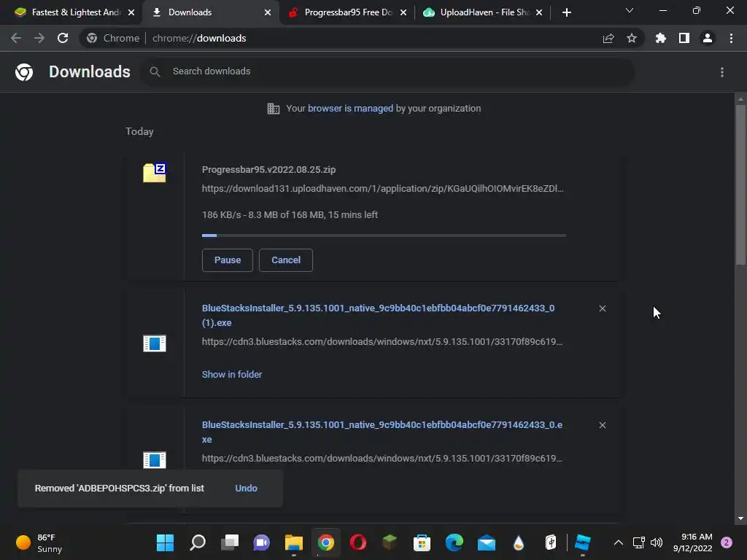747x560 pixels.
Task: Remove BlueStacksInstaller (1).exe from list
Action: point(602,308)
